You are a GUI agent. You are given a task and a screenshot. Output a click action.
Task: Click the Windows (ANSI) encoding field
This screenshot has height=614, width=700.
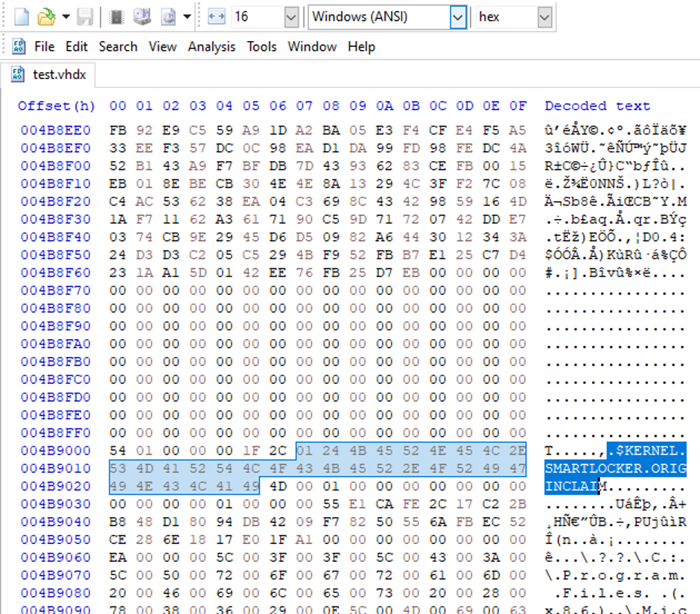(x=380, y=17)
